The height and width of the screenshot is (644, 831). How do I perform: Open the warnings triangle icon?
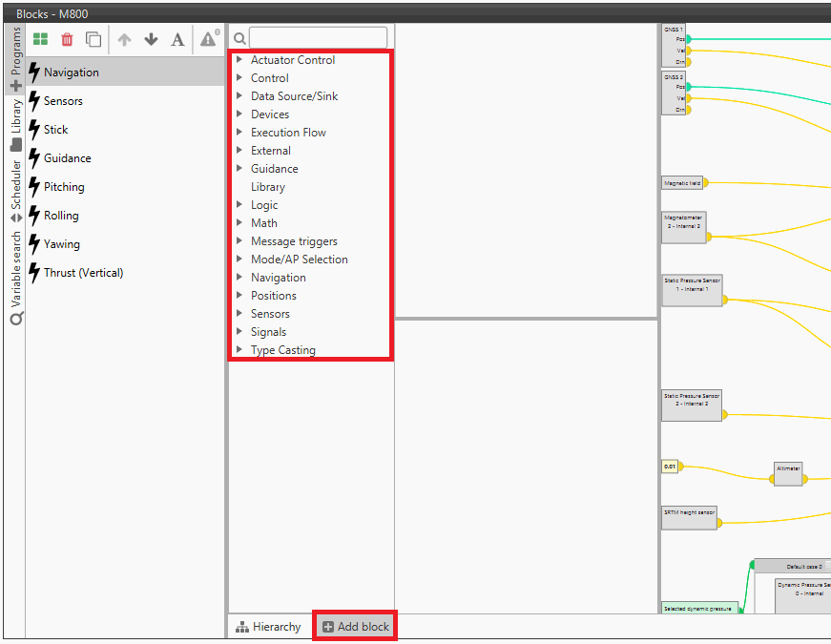click(x=208, y=39)
